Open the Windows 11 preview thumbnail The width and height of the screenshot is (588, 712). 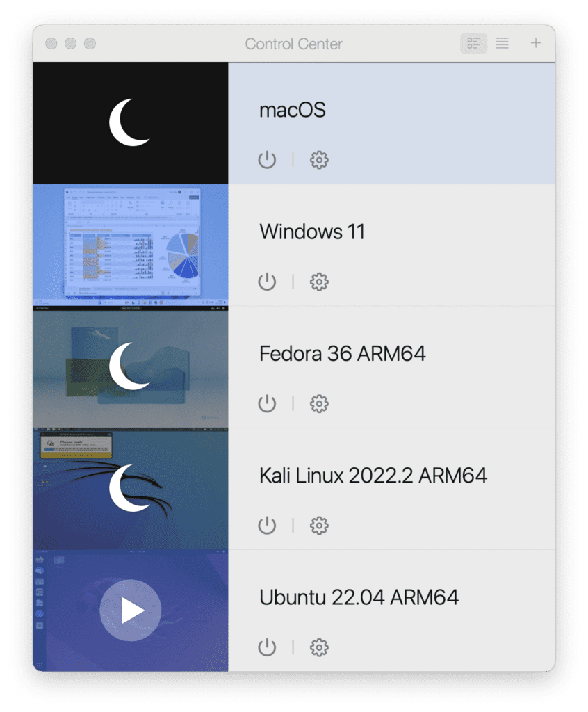(x=130, y=245)
